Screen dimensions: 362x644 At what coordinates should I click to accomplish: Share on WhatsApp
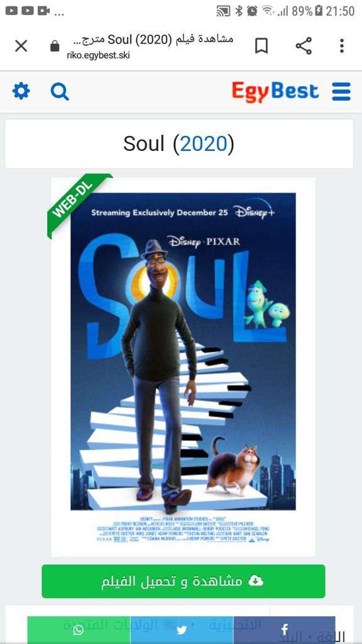pos(79,630)
